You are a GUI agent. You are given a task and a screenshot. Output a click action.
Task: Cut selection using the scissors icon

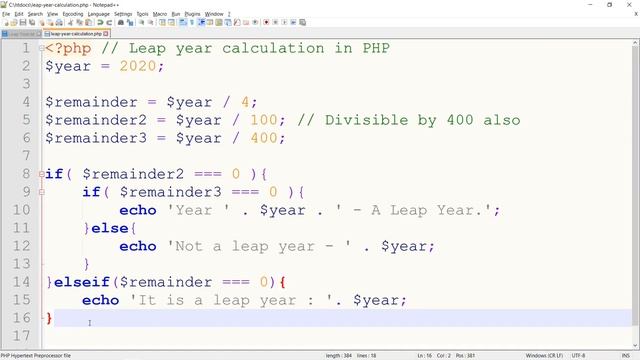pos(70,22)
